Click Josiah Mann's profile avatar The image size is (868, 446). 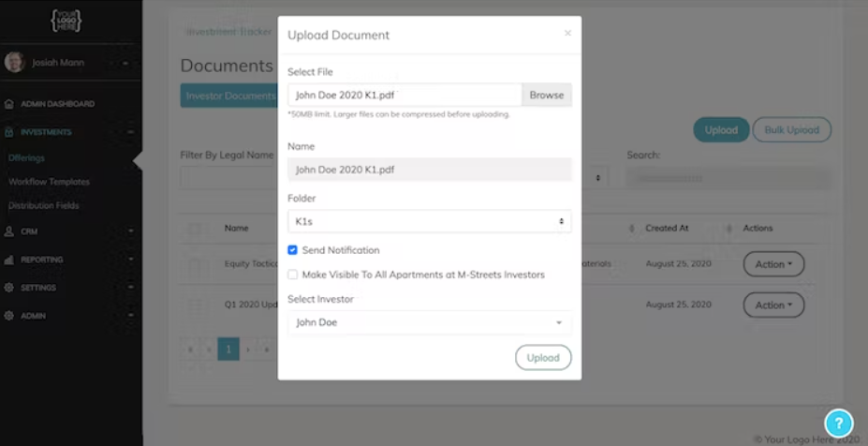pos(14,63)
